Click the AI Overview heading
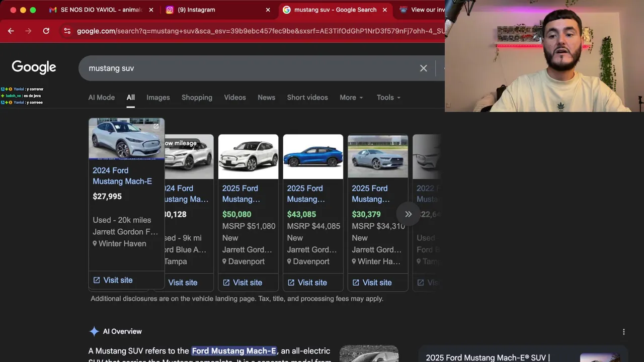The image size is (644, 362). point(122,331)
